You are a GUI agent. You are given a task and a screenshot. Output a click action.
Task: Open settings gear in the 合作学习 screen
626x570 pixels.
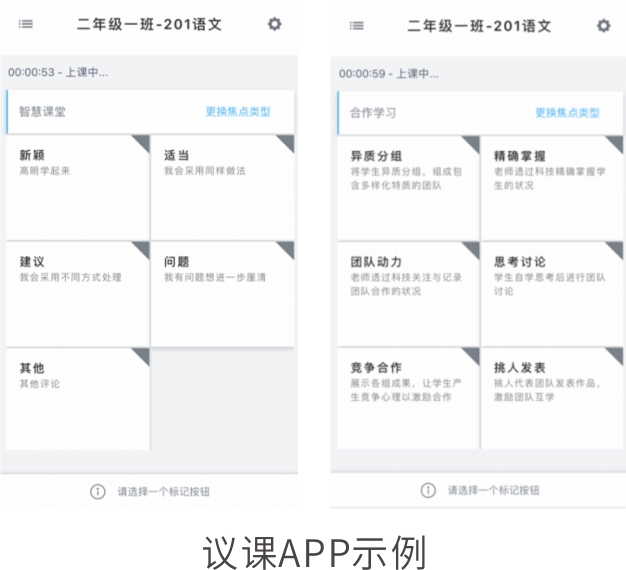[x=603, y=25]
